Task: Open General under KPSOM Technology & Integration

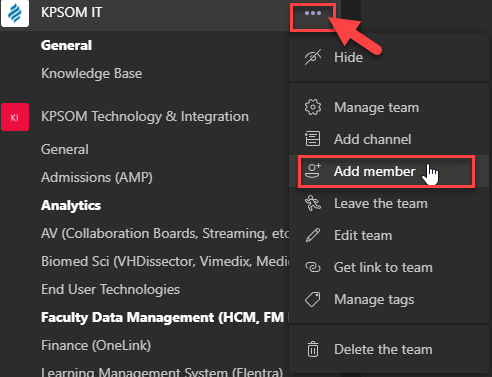Action: click(65, 149)
